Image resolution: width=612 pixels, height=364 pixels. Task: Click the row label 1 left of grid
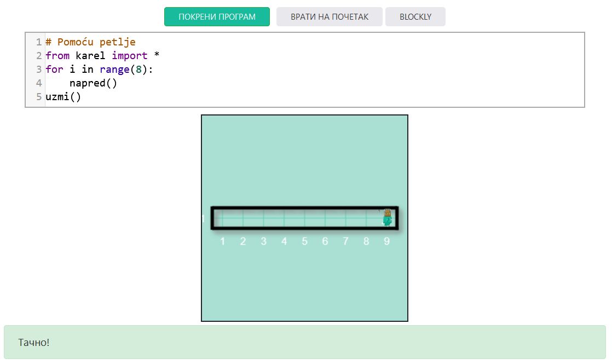(204, 219)
